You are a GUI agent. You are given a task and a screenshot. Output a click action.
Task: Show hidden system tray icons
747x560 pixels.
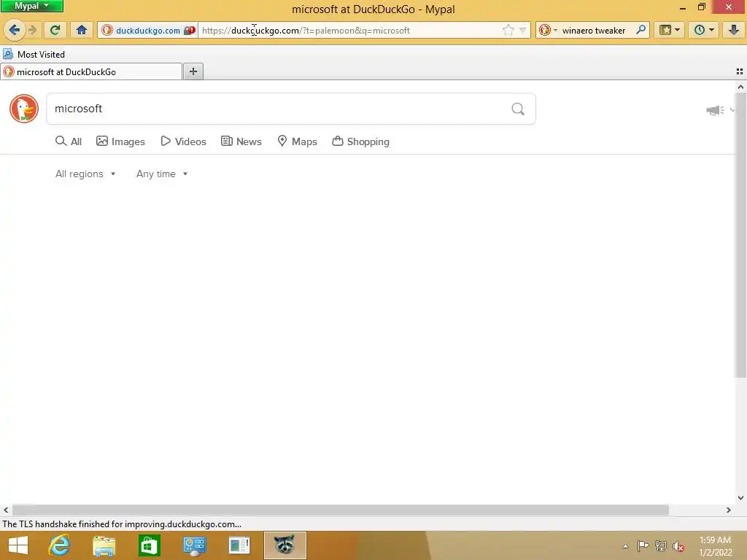tap(625, 545)
